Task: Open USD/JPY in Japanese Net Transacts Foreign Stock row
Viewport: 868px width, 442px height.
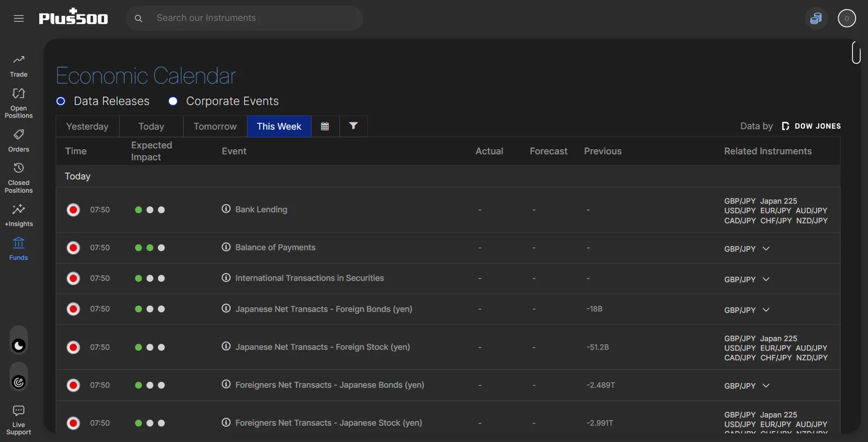Action: pyautogui.click(x=740, y=348)
